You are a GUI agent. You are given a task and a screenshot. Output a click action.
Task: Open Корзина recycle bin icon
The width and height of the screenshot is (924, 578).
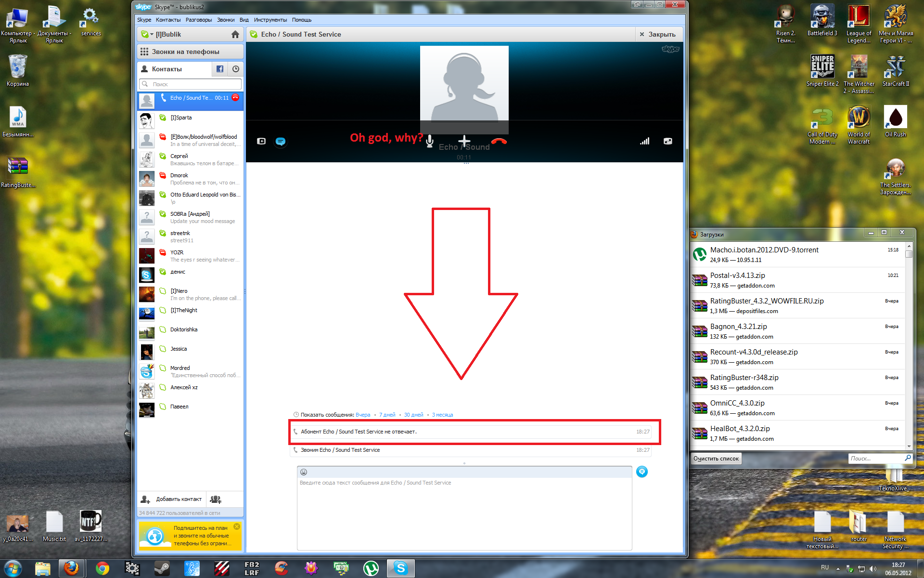[18, 71]
